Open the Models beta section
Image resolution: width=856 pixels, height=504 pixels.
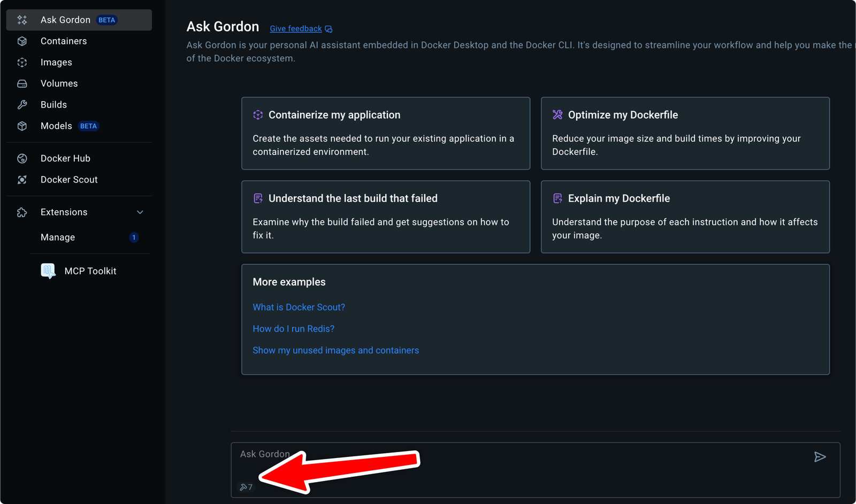pos(56,126)
